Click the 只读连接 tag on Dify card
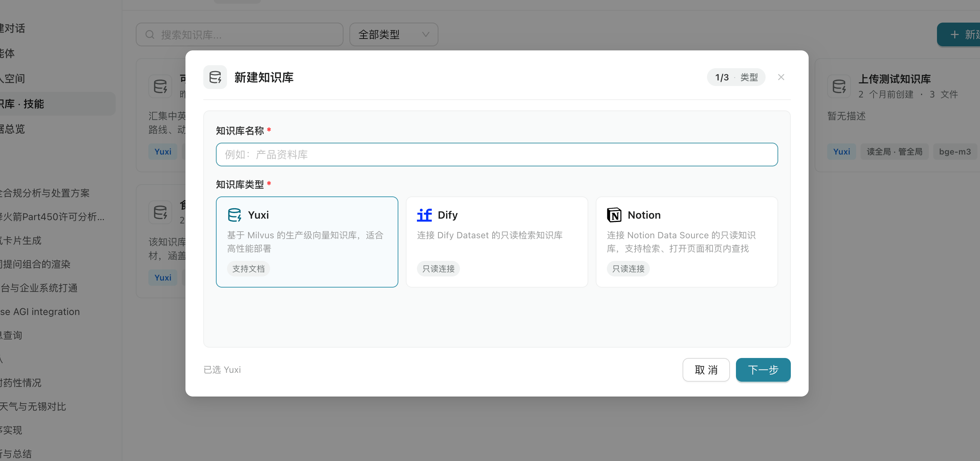 [438, 269]
